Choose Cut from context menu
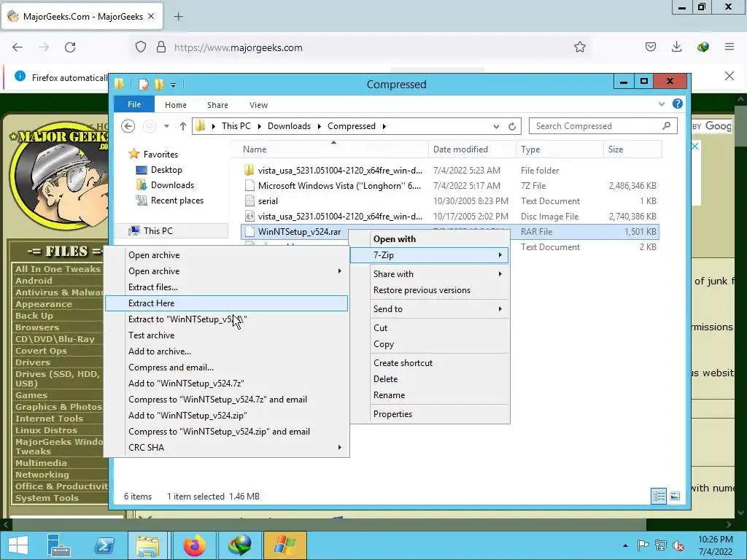The height and width of the screenshot is (560, 747). point(429,328)
